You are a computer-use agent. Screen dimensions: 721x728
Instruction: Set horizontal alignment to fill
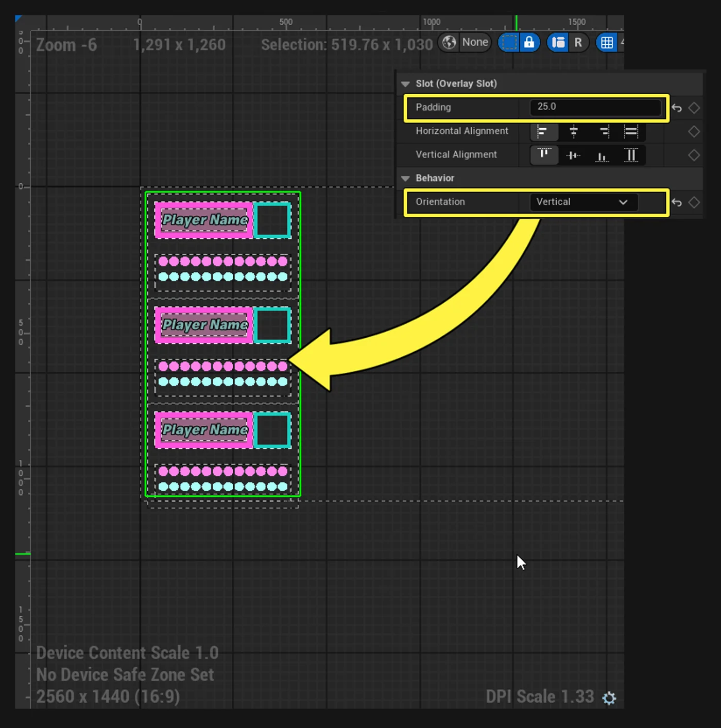click(631, 132)
